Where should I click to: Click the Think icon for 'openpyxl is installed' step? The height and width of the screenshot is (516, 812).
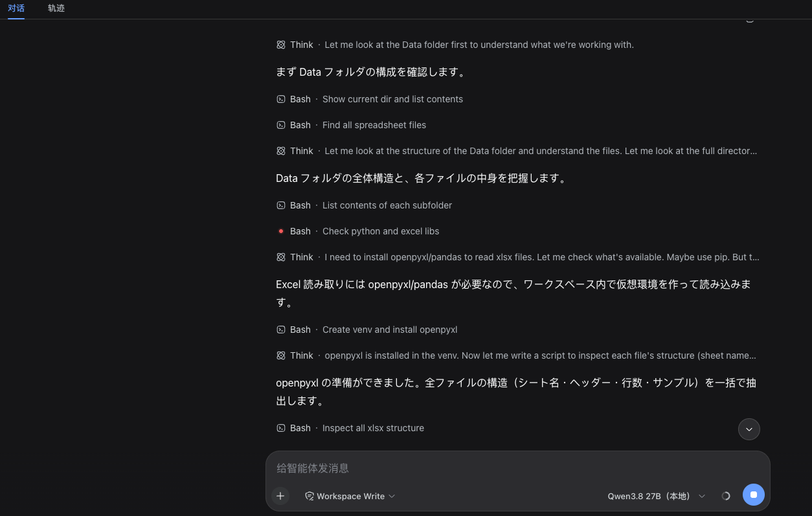pyautogui.click(x=281, y=355)
